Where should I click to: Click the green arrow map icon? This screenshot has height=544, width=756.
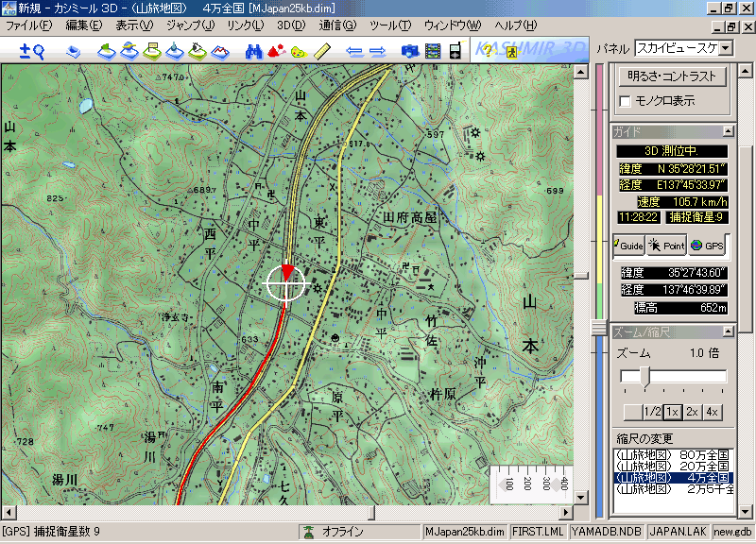[107, 51]
